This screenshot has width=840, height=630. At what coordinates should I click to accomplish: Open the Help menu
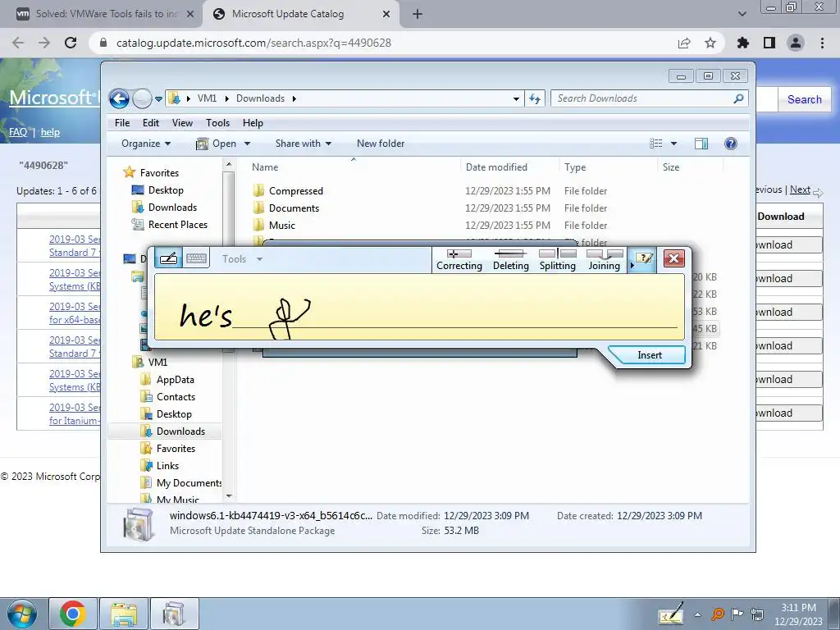(x=253, y=123)
